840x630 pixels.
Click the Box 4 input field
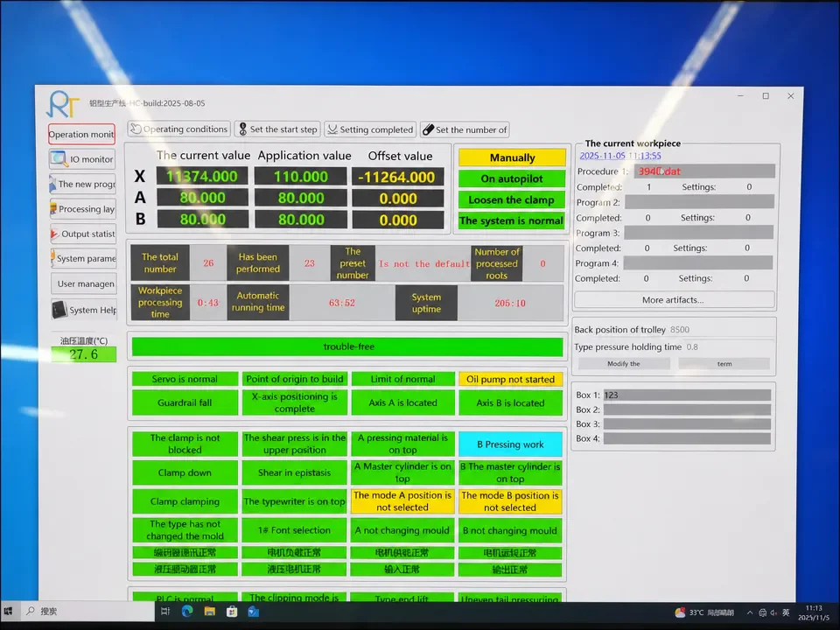(x=687, y=438)
